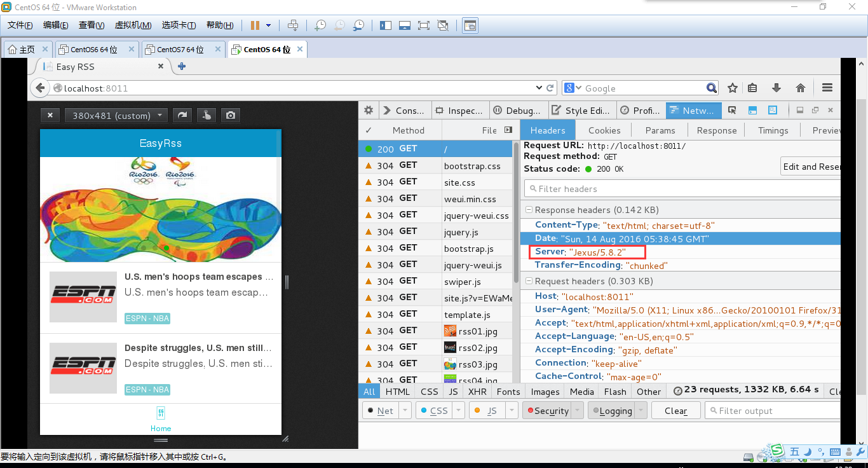Filter network requests by Images
Viewport: 868px width, 468px height.
coord(545,392)
